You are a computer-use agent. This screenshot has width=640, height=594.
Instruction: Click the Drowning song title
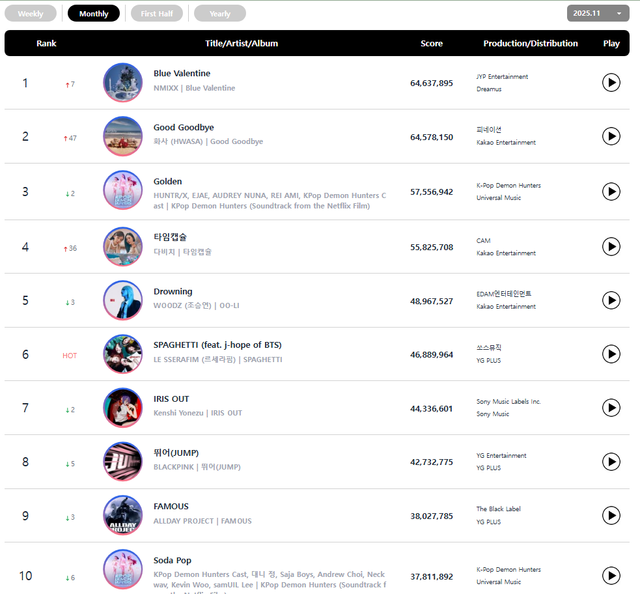coord(174,290)
